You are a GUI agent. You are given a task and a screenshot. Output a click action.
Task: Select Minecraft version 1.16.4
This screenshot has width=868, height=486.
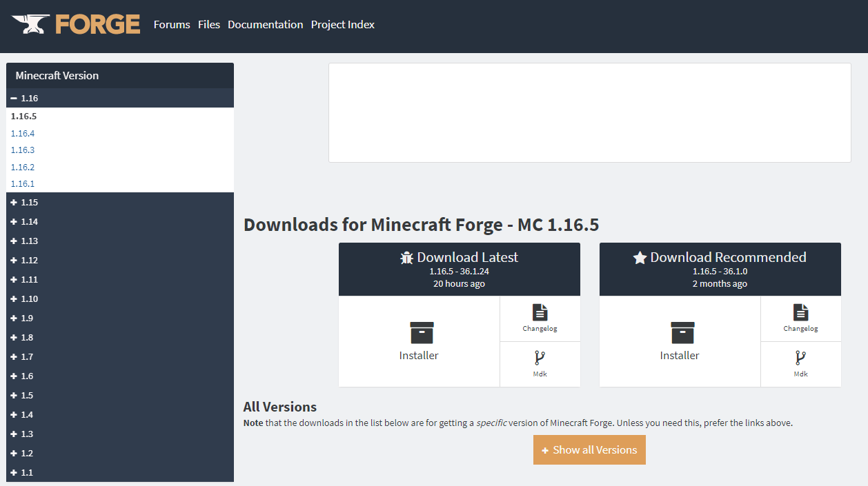[23, 134]
